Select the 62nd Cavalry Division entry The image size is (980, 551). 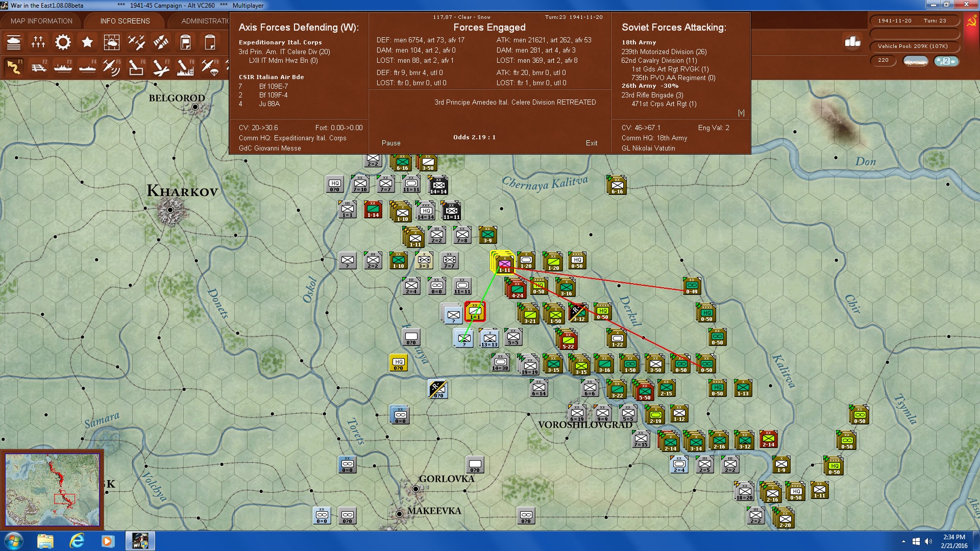[x=659, y=61]
